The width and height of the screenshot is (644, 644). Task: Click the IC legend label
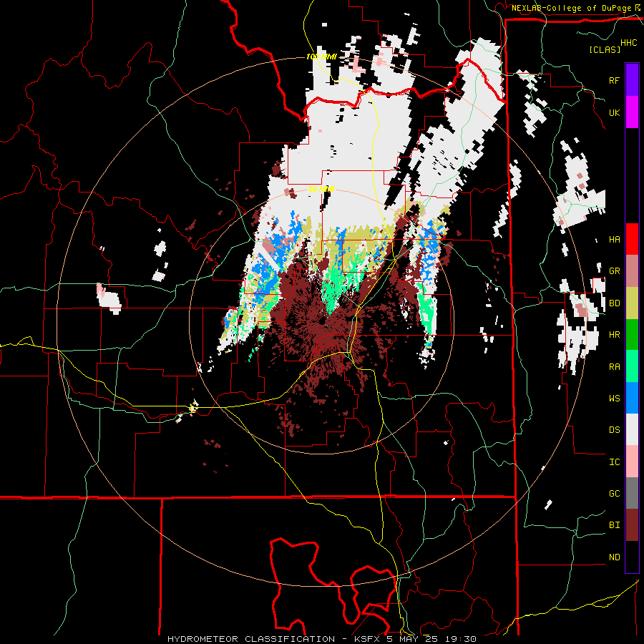pyautogui.click(x=614, y=462)
